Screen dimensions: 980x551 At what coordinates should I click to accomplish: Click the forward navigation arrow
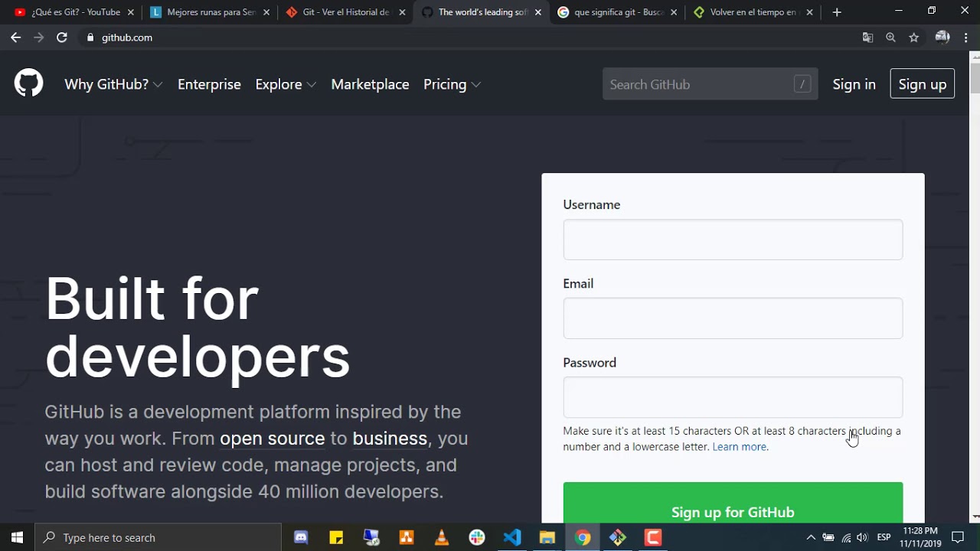pyautogui.click(x=38, y=37)
